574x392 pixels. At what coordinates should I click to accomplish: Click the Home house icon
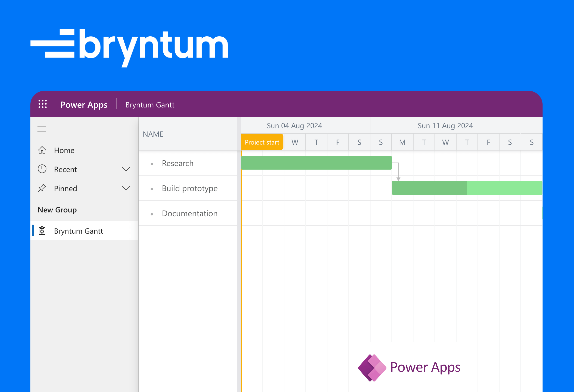tap(42, 150)
